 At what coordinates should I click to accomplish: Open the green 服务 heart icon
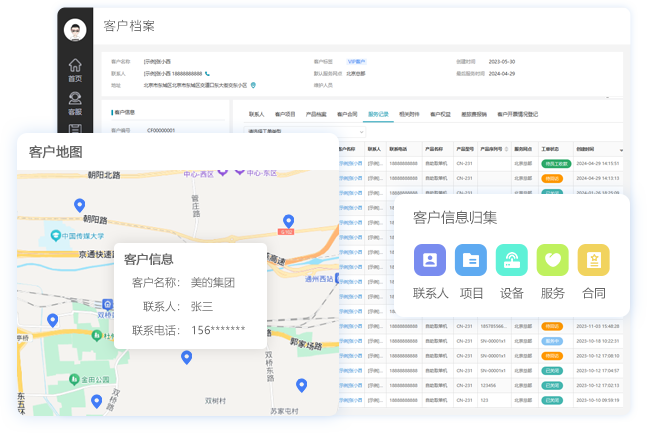pos(552,260)
